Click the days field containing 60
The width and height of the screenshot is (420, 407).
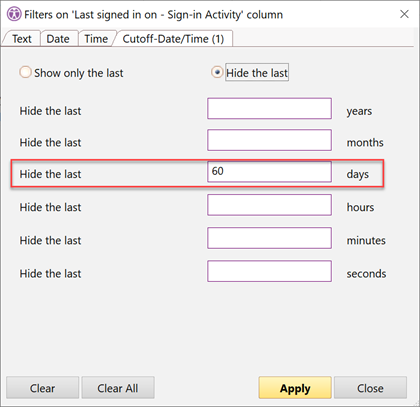[x=269, y=172]
